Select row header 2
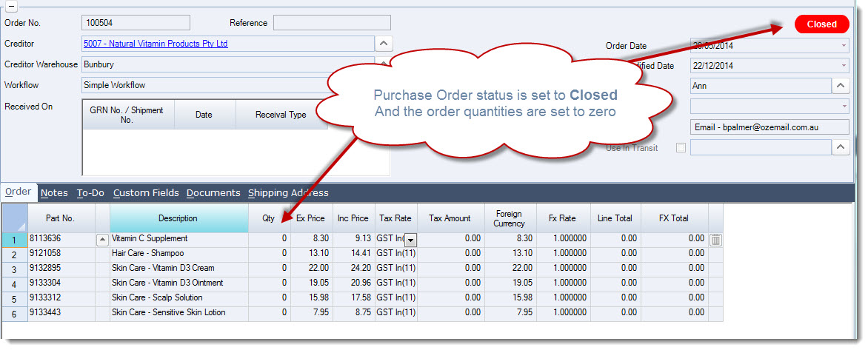Screen dimensions: 868x350 click(x=15, y=255)
